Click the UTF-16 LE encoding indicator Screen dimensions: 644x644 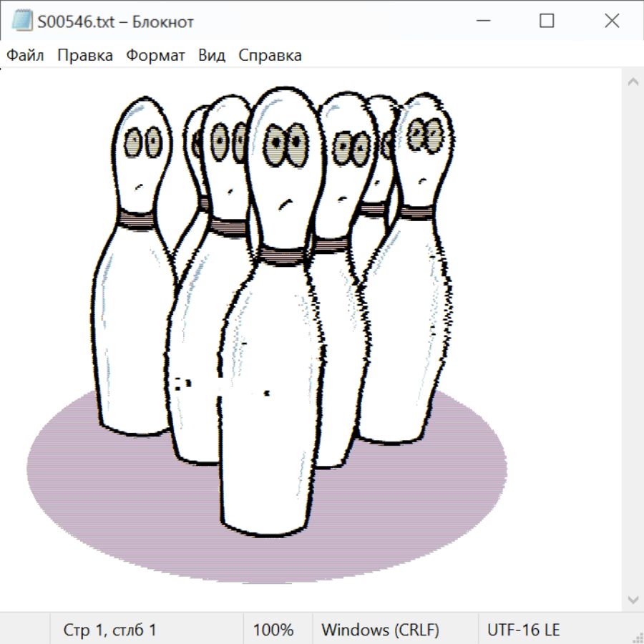point(523,630)
